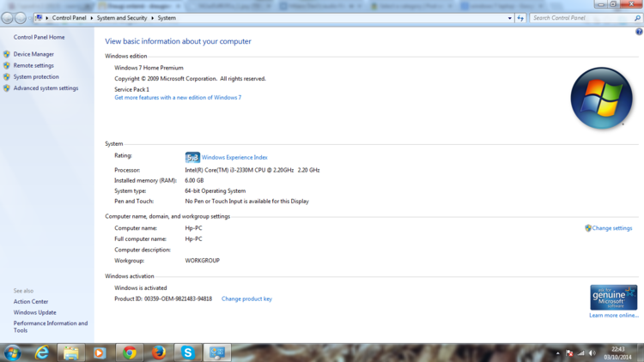644x362 pixels.
Task: Click the Service Pack 1 text
Action: click(131, 89)
